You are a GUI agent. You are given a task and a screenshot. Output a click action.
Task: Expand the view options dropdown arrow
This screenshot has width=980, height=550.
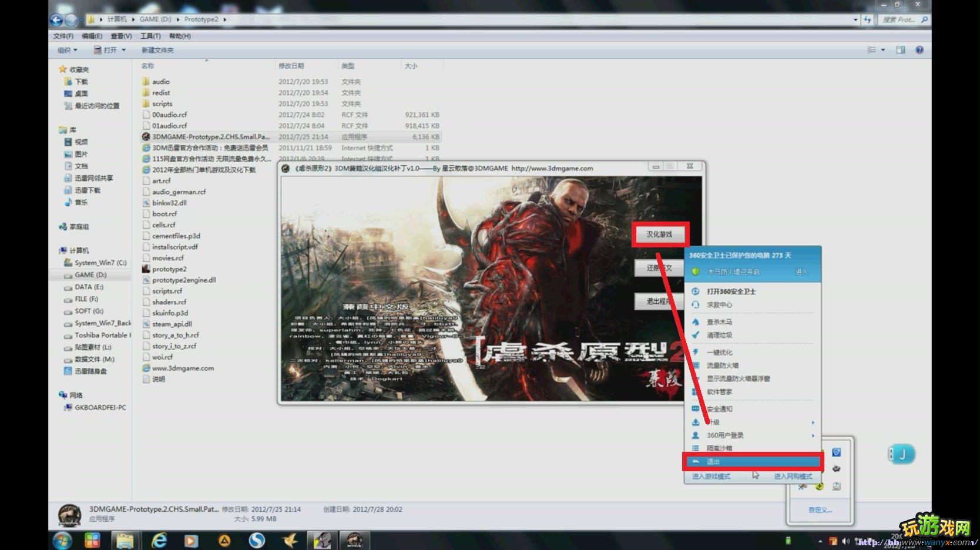click(x=883, y=50)
